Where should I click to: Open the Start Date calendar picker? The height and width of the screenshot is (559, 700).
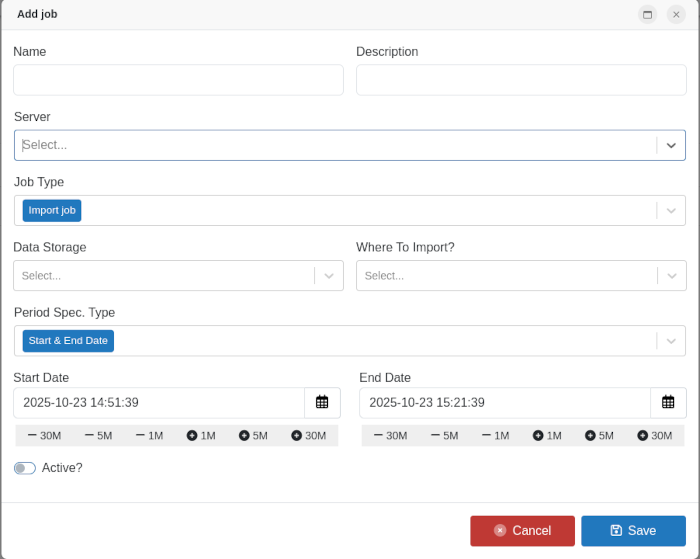tap(322, 402)
